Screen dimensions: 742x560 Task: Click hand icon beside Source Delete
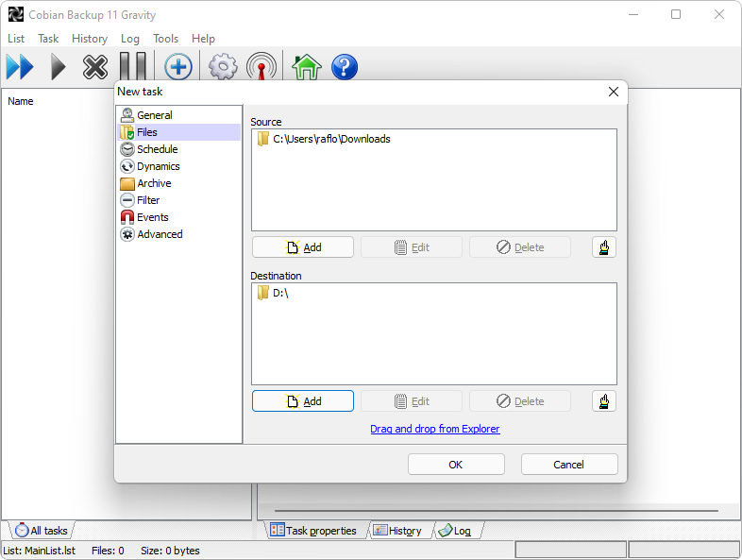tap(604, 247)
